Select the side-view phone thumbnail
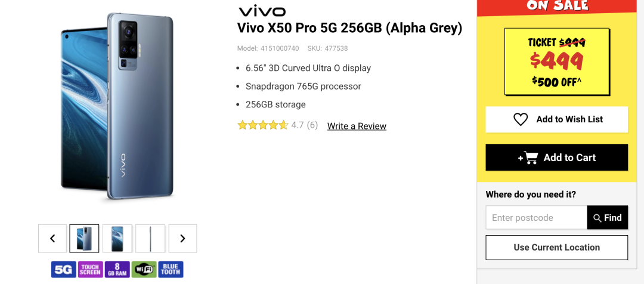The width and height of the screenshot is (644, 284). tap(150, 239)
